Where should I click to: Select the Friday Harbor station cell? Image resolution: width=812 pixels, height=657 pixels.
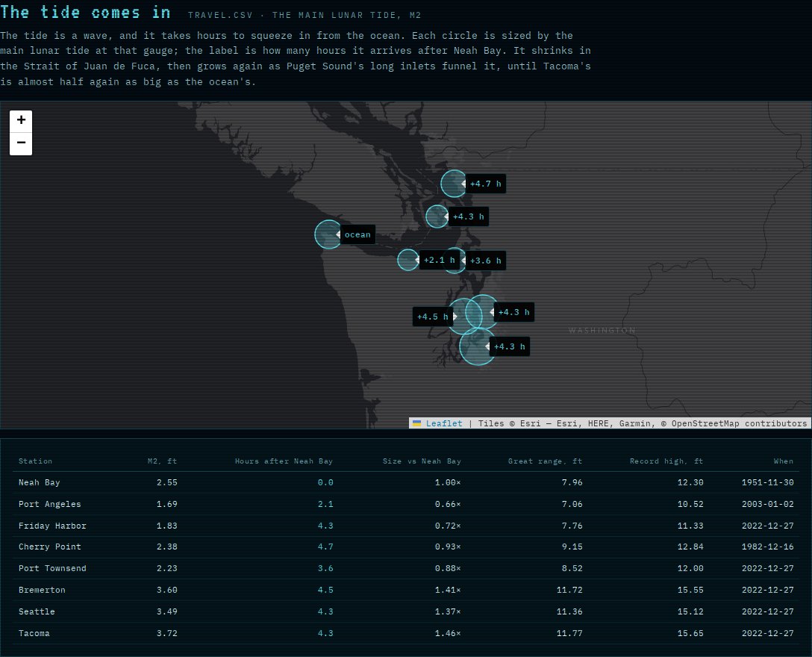[52, 526]
